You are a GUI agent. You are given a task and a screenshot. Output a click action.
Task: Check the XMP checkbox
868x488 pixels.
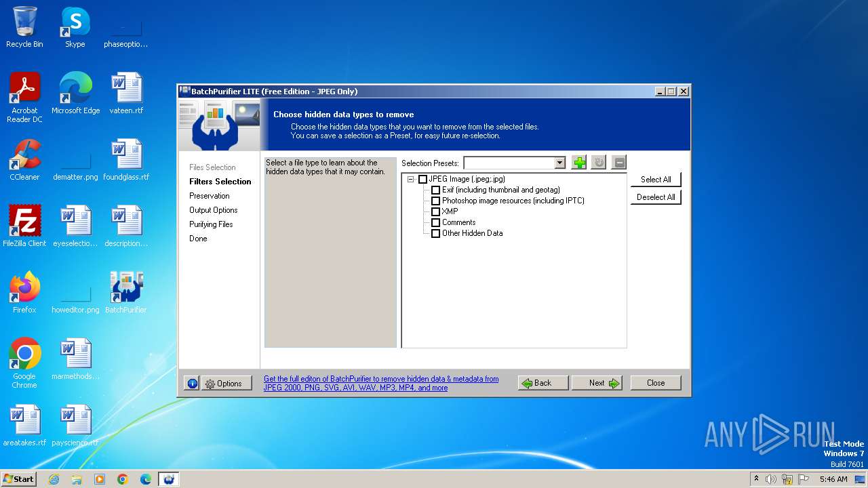[x=436, y=212]
